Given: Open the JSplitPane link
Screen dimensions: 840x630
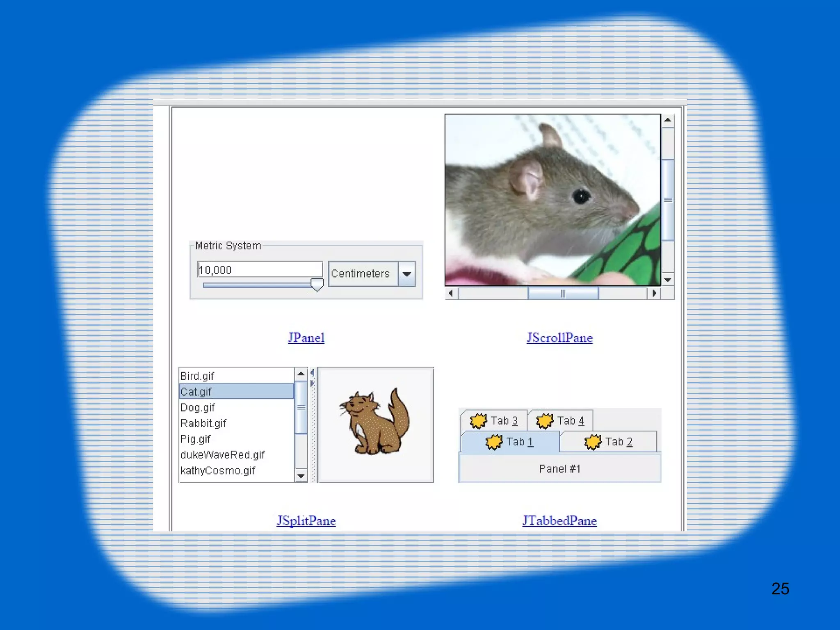Looking at the screenshot, I should coord(306,521).
